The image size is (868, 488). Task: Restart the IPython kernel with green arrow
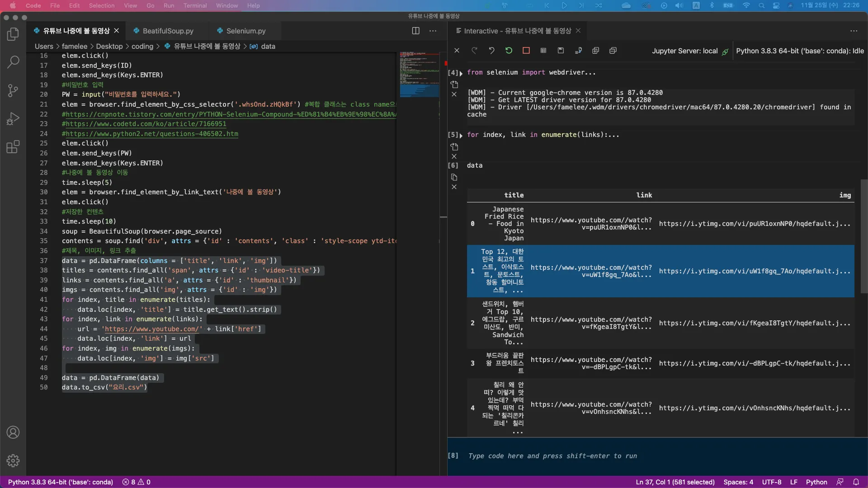click(509, 51)
